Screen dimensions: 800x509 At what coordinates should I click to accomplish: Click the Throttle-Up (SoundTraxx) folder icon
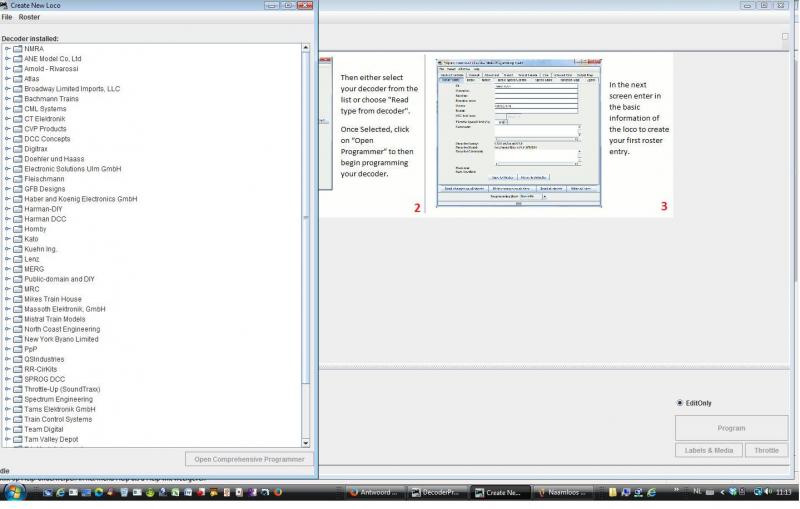18,389
